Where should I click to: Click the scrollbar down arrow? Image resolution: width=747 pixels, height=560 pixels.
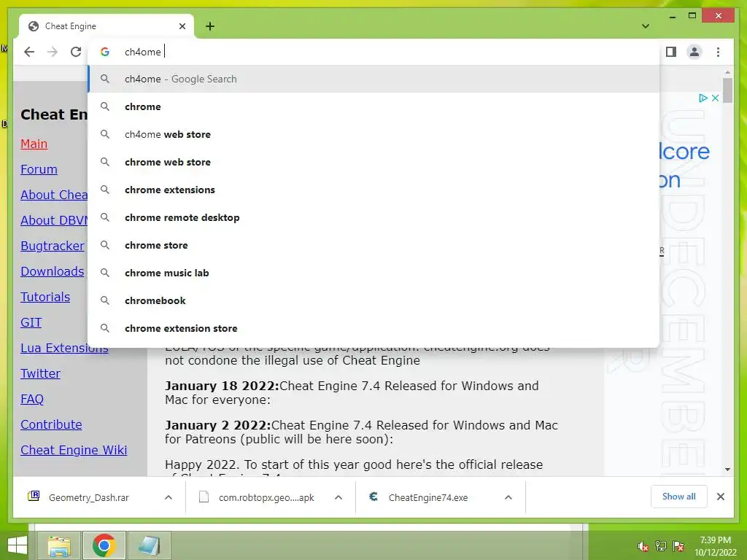click(727, 470)
